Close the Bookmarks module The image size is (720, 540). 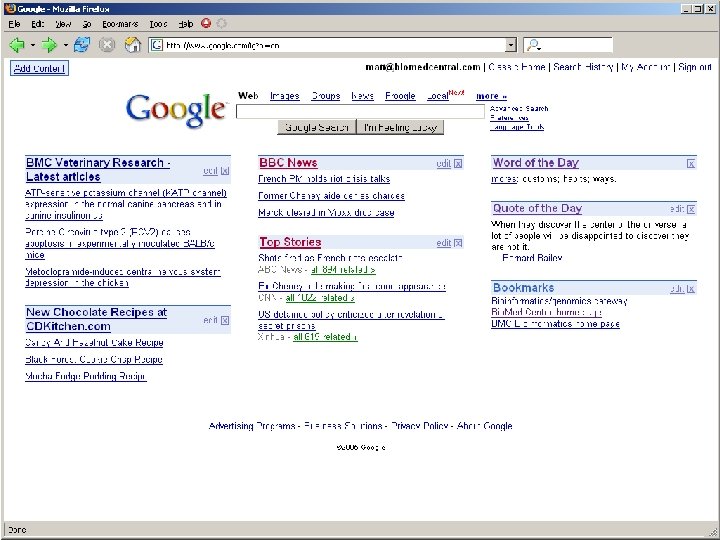(x=691, y=289)
